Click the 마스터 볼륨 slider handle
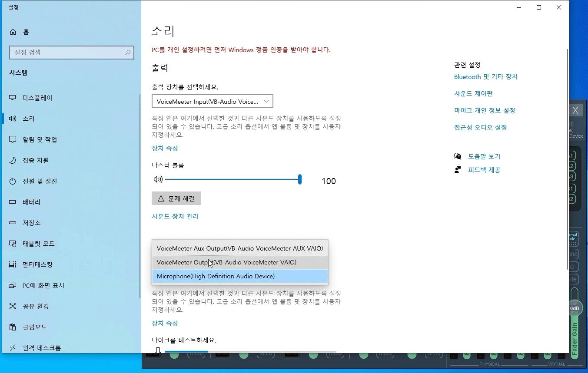The height and width of the screenshot is (373, 588). [300, 179]
